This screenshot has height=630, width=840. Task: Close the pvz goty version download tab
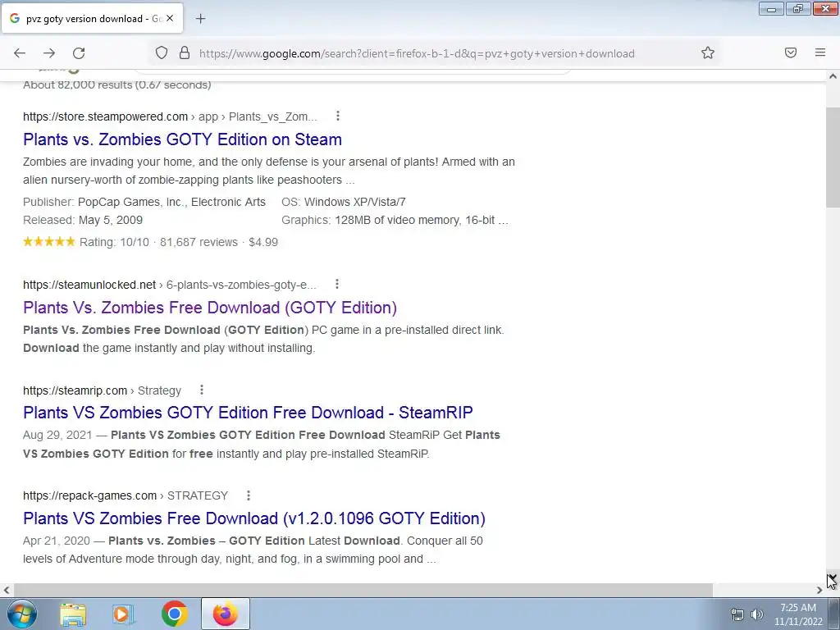click(170, 18)
